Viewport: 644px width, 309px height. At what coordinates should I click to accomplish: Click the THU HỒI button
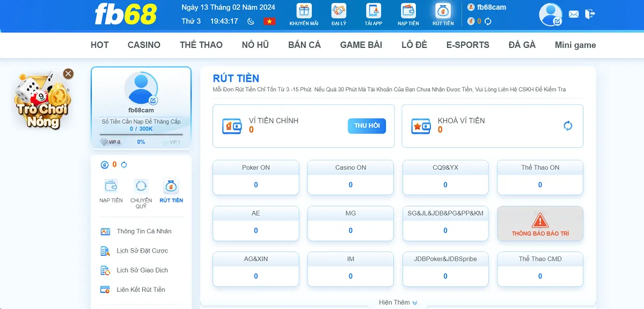click(367, 126)
